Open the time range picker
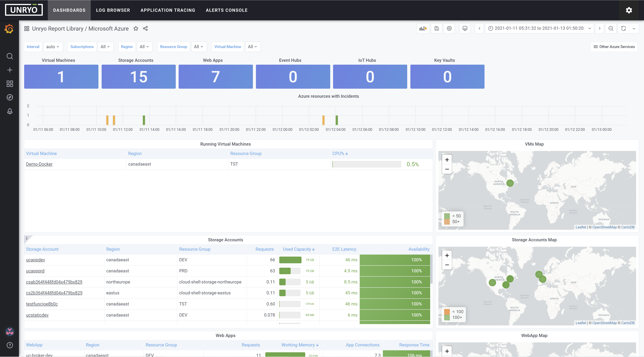Image resolution: width=644 pixels, height=357 pixels. pyautogui.click(x=539, y=28)
